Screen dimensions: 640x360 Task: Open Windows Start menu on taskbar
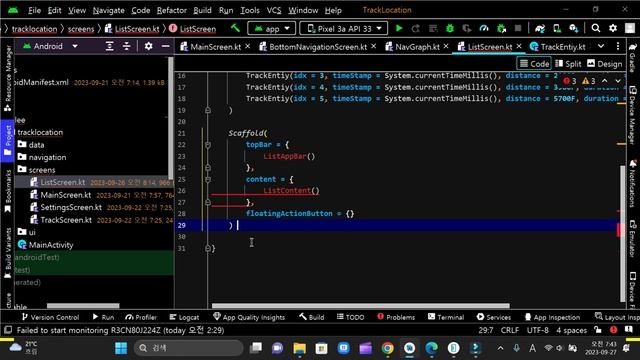point(121,348)
